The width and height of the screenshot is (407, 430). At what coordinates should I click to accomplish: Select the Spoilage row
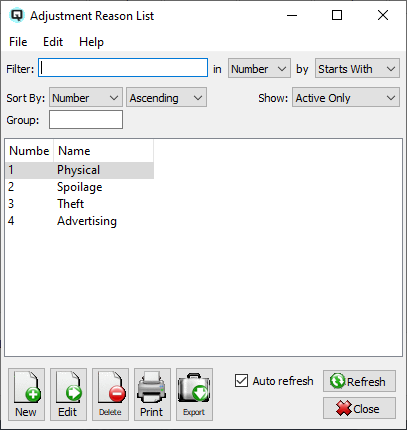click(79, 187)
